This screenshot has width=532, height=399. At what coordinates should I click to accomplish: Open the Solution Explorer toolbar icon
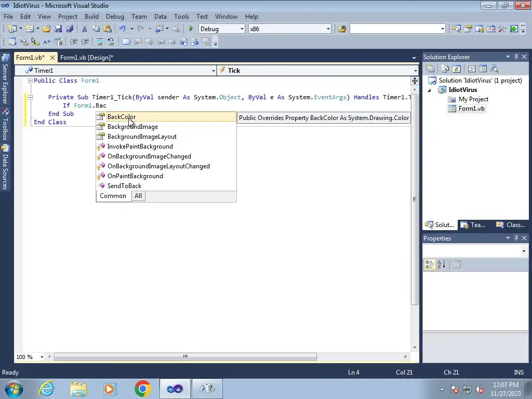[x=456, y=29]
